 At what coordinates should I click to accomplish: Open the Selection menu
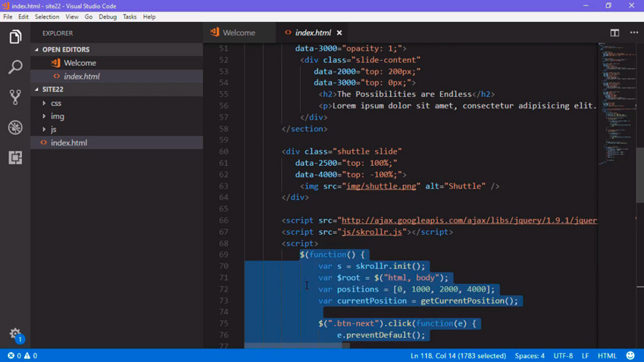pyautogui.click(x=47, y=17)
